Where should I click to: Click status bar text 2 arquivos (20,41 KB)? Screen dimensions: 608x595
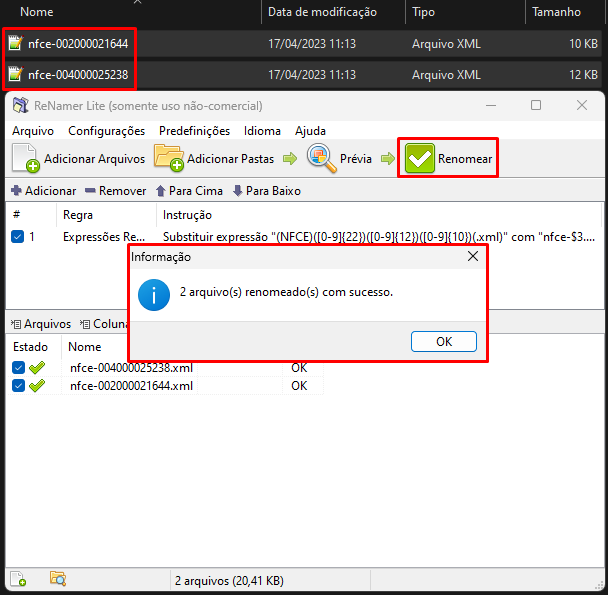click(229, 581)
